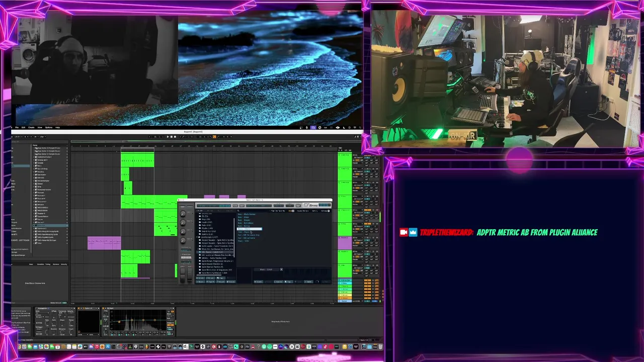Open the Leads folder in Spire browser
Viewport: 644px width, 362px height.
[x=206, y=222]
